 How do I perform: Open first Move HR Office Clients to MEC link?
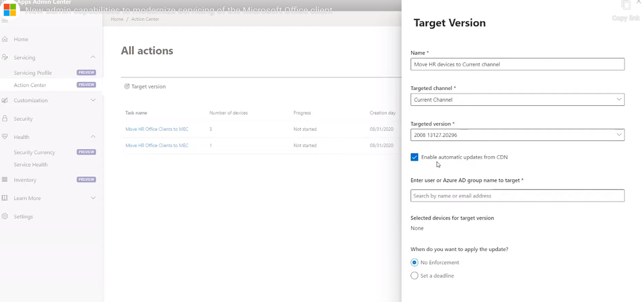[157, 129]
